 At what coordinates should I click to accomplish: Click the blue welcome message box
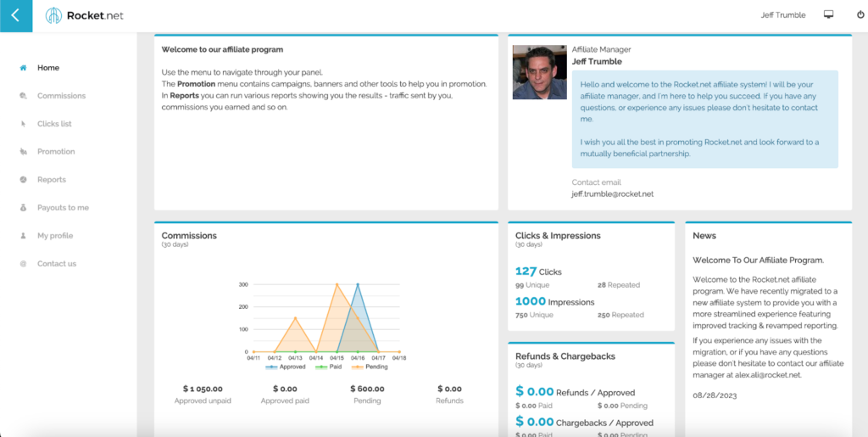click(704, 119)
